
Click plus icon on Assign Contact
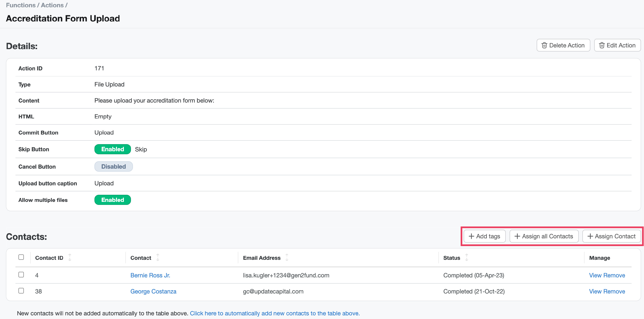coord(590,236)
